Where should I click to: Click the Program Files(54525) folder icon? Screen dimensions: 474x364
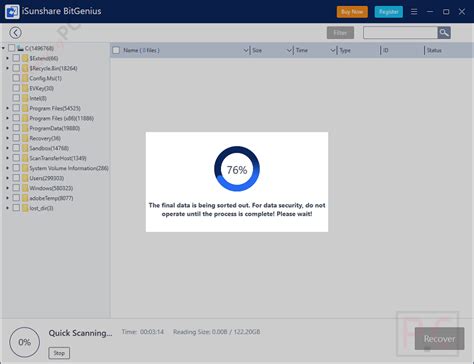(x=25, y=108)
